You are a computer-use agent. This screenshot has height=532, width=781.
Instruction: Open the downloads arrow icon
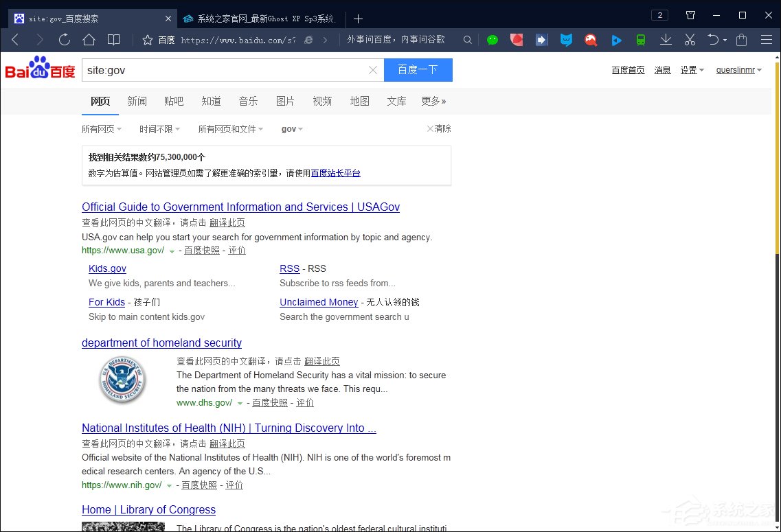point(665,40)
